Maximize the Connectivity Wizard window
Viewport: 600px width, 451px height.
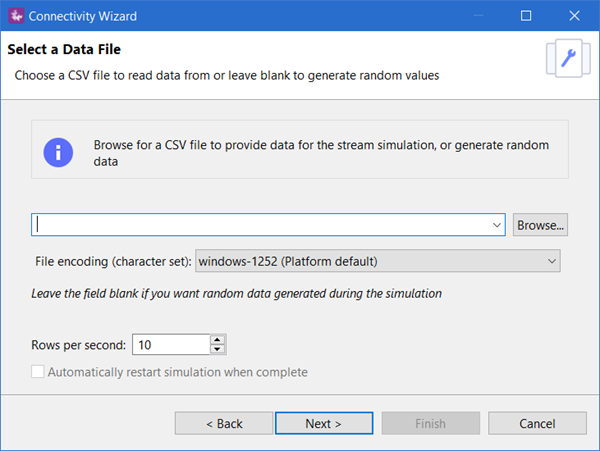point(526,16)
